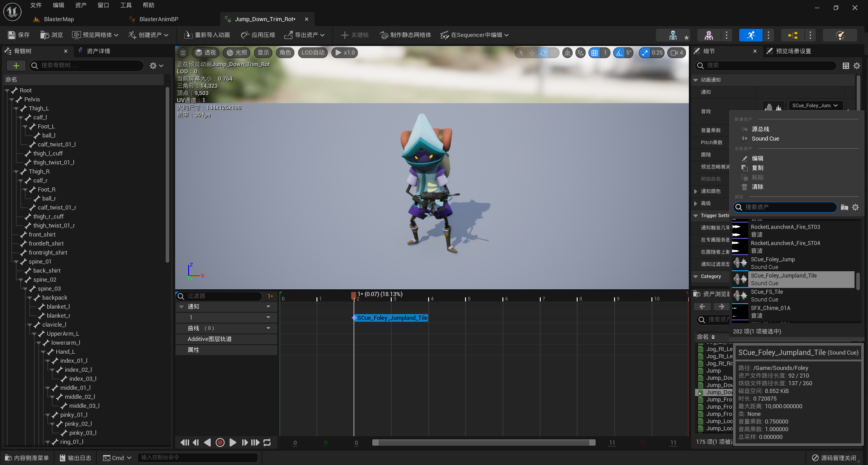Open Preview Mesh dropdown
This screenshot has height=465, width=868.
[x=95, y=35]
